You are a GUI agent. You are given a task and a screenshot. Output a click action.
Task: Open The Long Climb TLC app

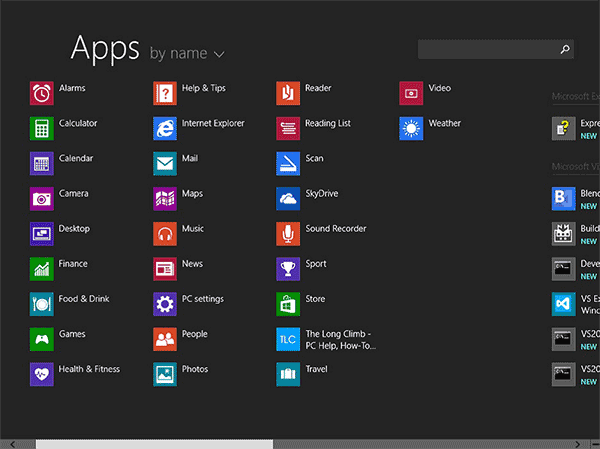pyautogui.click(x=287, y=339)
